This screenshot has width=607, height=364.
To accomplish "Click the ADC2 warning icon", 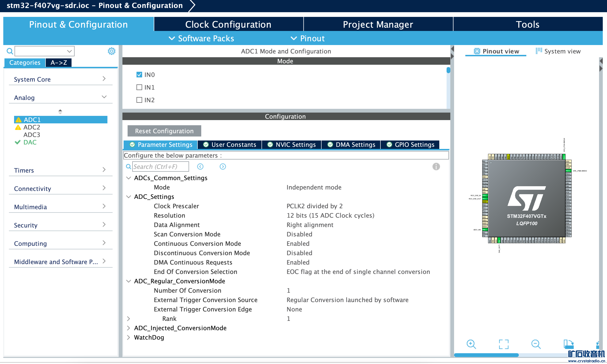I will (x=18, y=127).
